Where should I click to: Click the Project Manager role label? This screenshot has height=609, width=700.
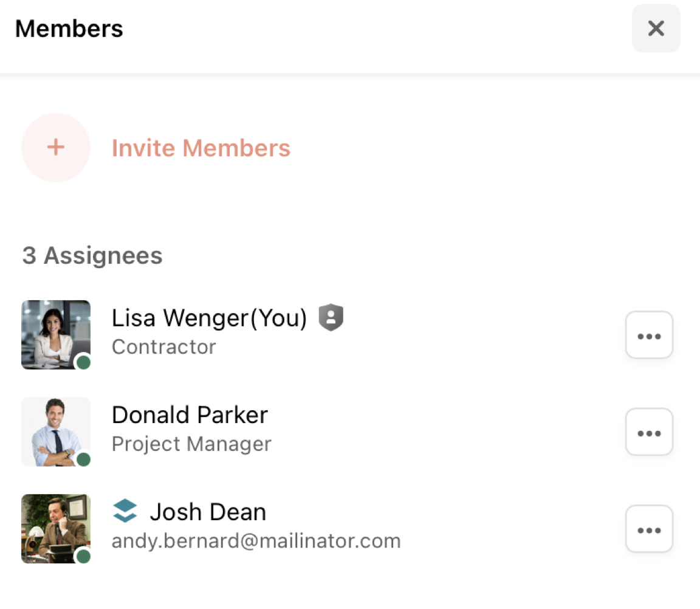(x=191, y=444)
